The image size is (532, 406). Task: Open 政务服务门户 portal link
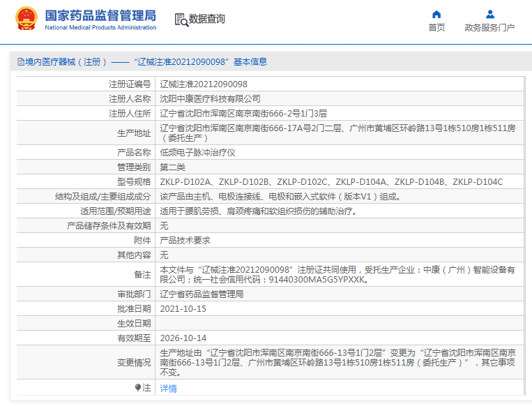pos(489,27)
